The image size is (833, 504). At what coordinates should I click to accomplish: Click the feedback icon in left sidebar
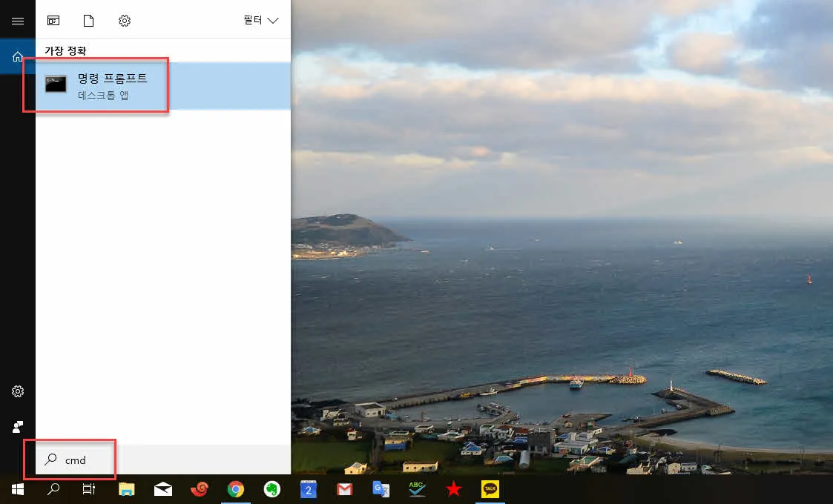pos(18,427)
